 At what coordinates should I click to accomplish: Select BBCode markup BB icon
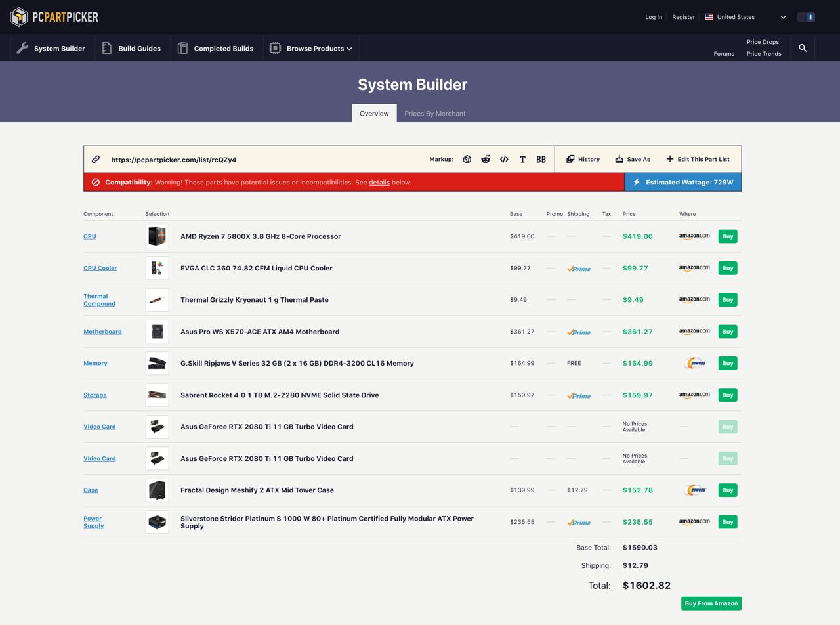click(541, 159)
